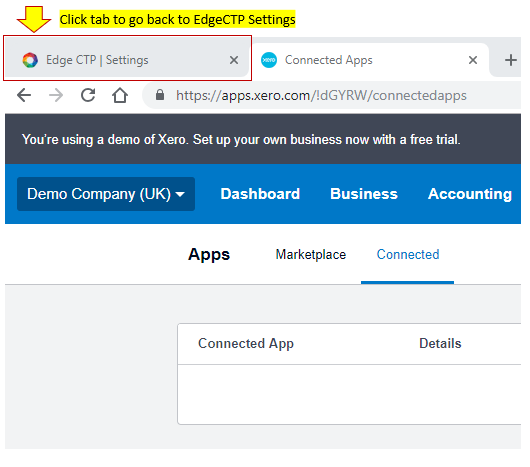The height and width of the screenshot is (467, 530).
Task: Click the Connected App column header
Action: (x=246, y=343)
